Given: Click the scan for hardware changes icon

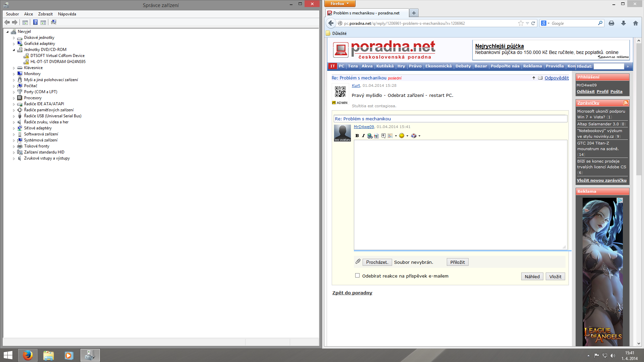Looking at the screenshot, I should coord(54,22).
